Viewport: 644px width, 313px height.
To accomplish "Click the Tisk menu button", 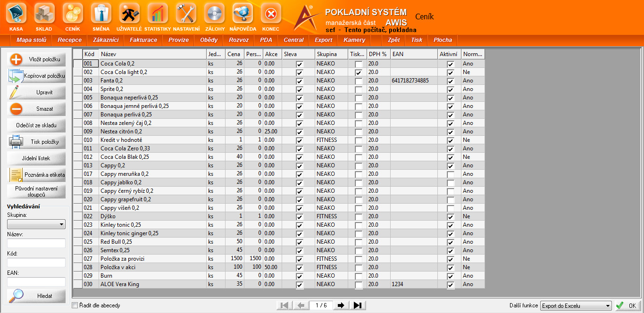I will point(417,40).
